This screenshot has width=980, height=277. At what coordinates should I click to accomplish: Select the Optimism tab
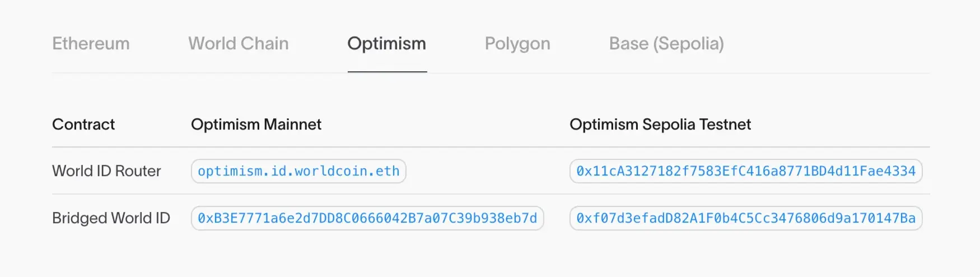click(x=387, y=44)
